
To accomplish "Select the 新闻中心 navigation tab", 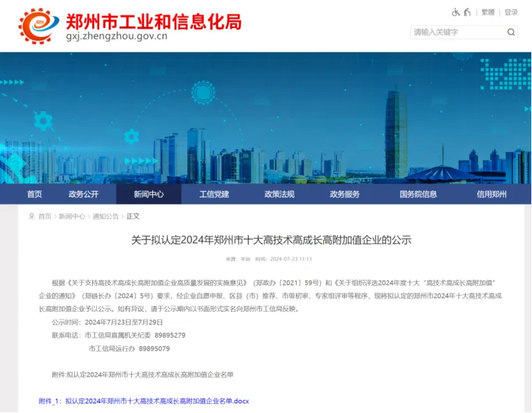I will click(x=149, y=195).
